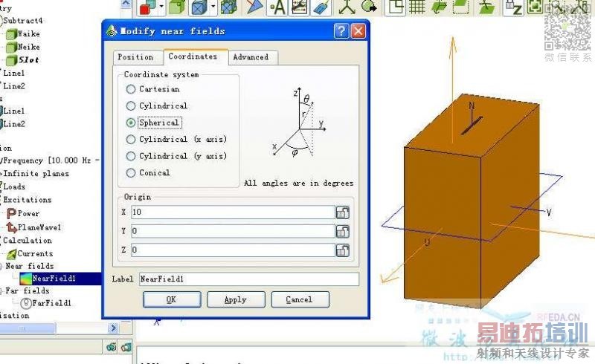Click the lock Z axis toolbar icon
The image size is (595, 364).
[x=513, y=7]
